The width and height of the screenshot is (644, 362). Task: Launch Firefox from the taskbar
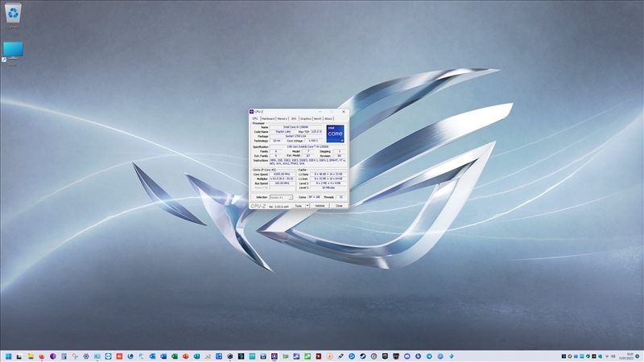[x=41, y=356]
